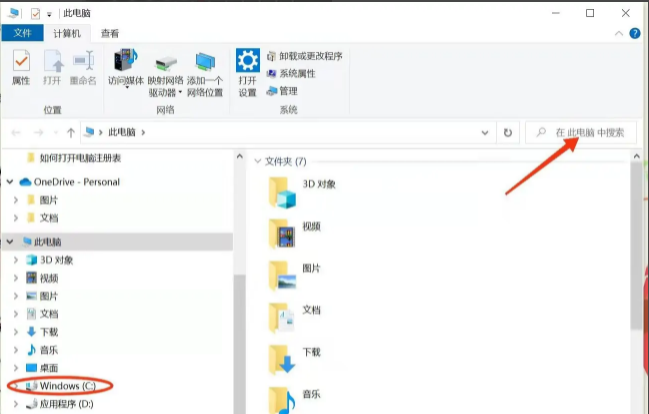Open address bar history dropdown arrow

click(x=485, y=132)
